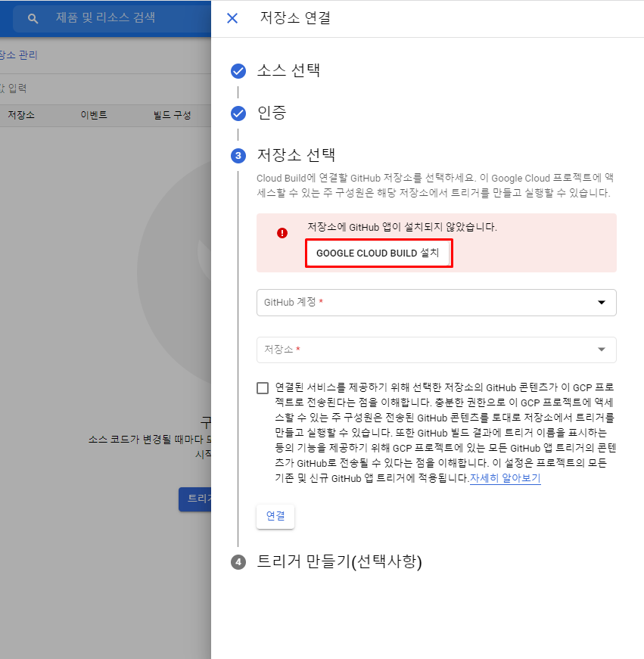Expand 트리거 만들기(선택사항) step
The width and height of the screenshot is (644, 659).
(x=339, y=561)
